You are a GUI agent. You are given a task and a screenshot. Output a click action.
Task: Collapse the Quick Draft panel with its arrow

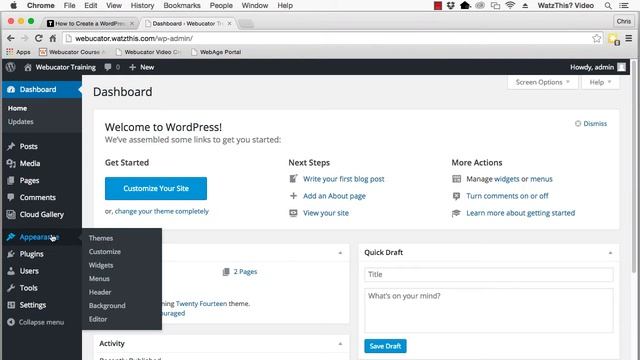[x=610, y=253]
